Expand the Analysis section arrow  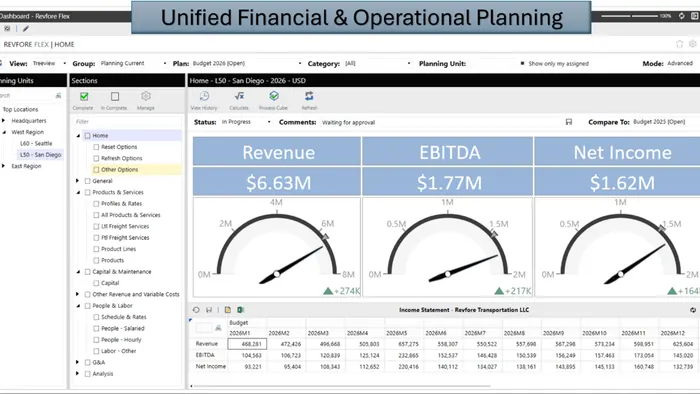[78, 373]
